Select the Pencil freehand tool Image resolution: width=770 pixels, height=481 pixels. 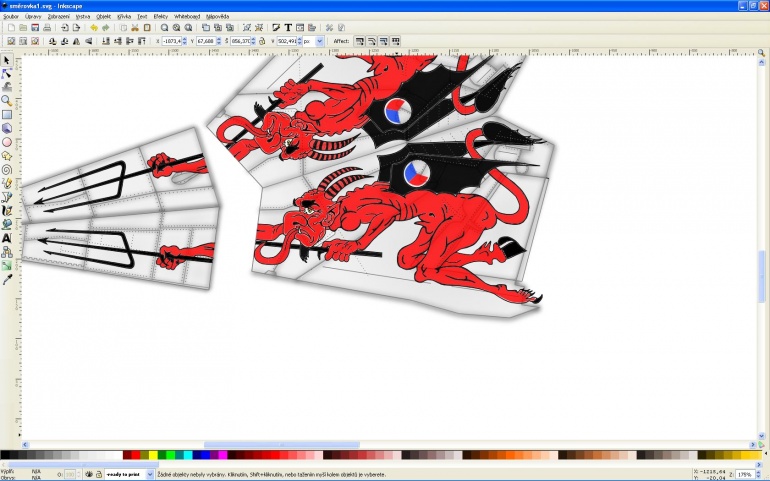coord(6,183)
